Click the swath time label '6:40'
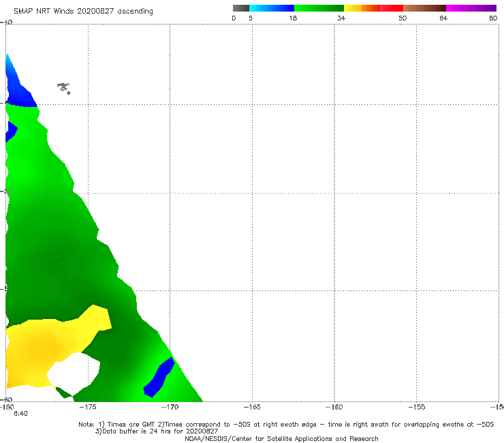The width and height of the screenshot is (504, 443). pyautogui.click(x=20, y=414)
